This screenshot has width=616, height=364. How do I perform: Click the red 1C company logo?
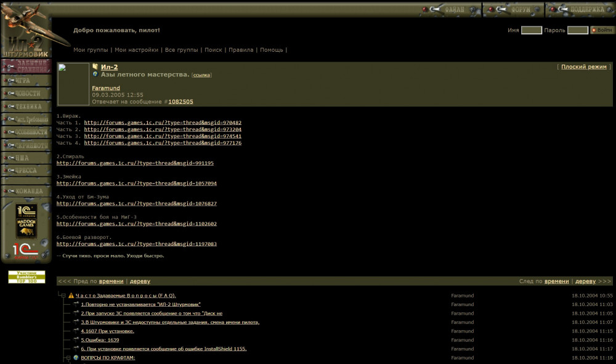click(x=25, y=251)
